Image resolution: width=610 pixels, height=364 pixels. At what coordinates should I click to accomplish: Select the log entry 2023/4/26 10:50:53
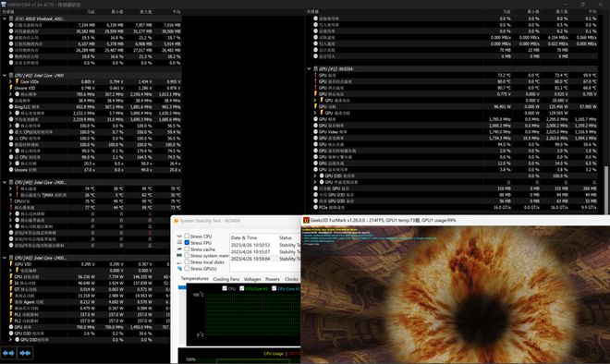(x=250, y=245)
